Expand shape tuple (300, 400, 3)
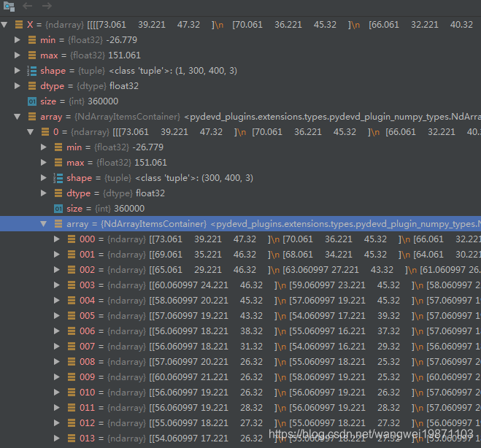Screen dimensions: 481x448 (44, 178)
